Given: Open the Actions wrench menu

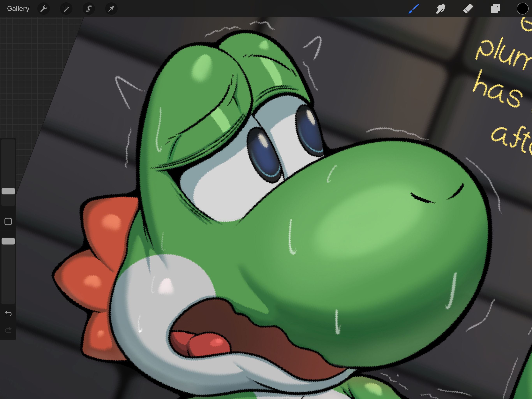Looking at the screenshot, I should pos(44,9).
